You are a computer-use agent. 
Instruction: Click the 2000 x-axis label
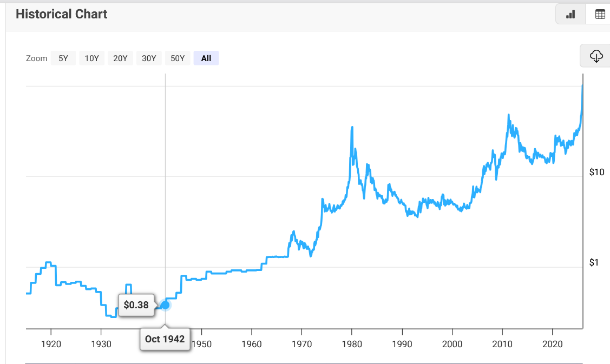pos(452,343)
